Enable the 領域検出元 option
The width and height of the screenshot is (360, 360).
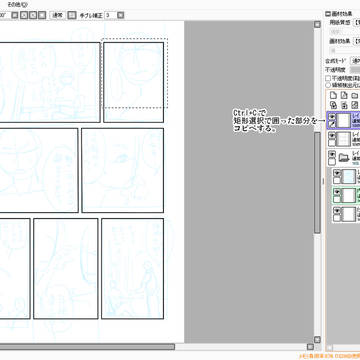(x=328, y=85)
